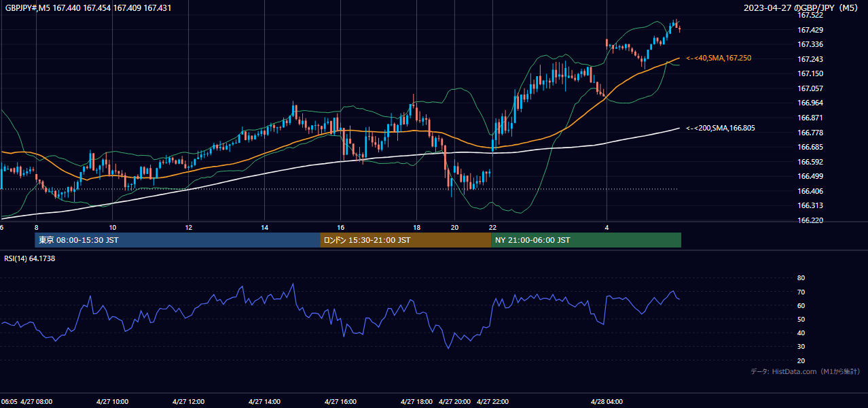Screen dimensions: 868x408
Task: Click the 166.964 price axis label
Action: pyautogui.click(x=810, y=103)
